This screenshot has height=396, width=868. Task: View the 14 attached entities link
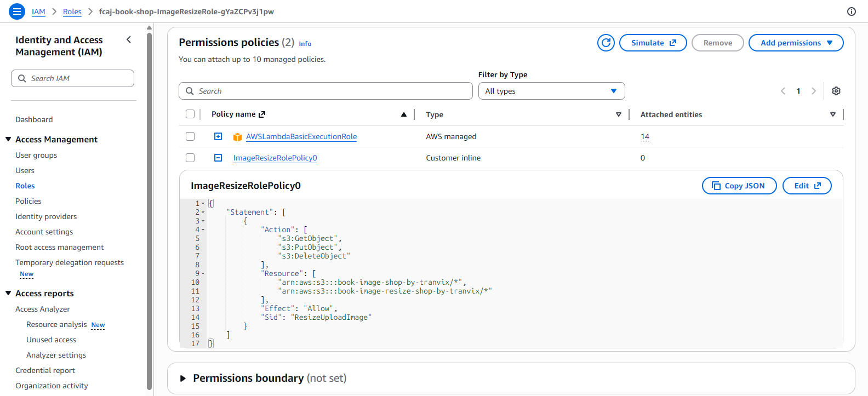coord(645,136)
